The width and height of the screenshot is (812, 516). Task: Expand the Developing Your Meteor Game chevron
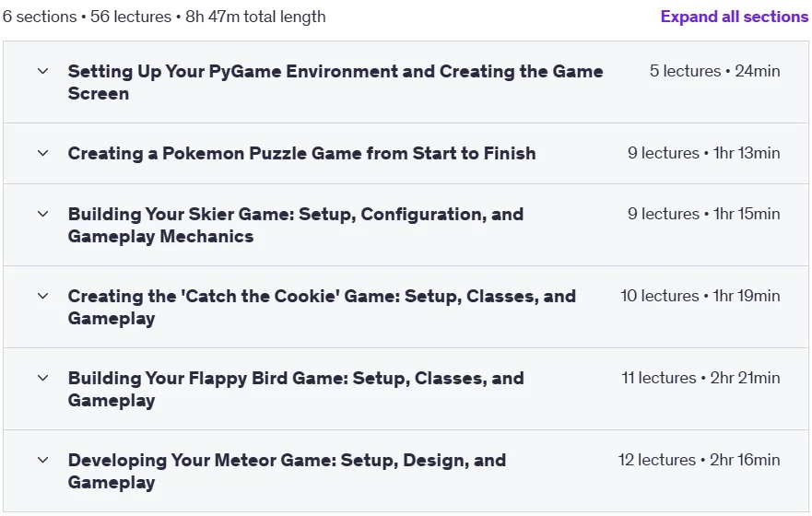[x=43, y=460]
